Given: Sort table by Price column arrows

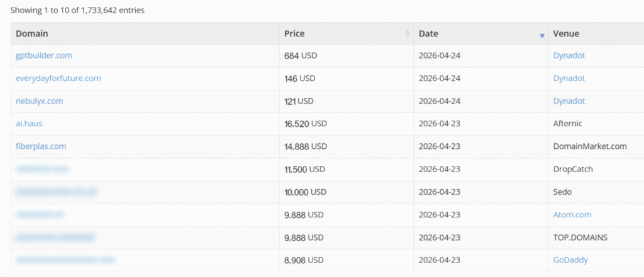Looking at the screenshot, I should click(x=408, y=34).
